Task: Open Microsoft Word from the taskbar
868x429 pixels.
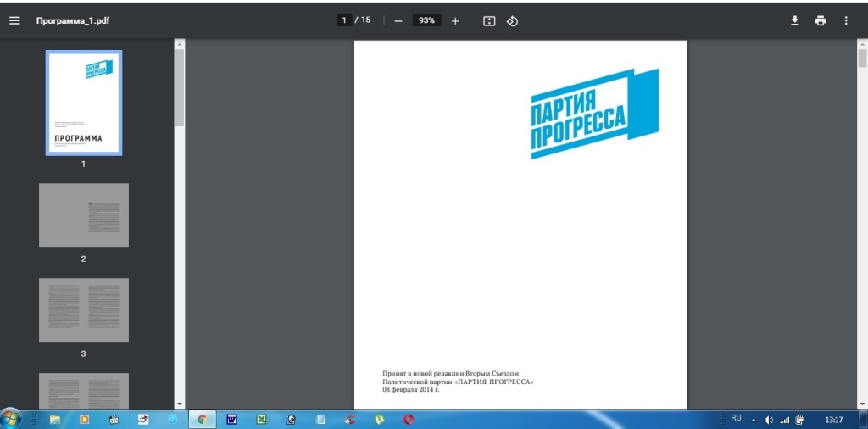Action: pos(231,419)
